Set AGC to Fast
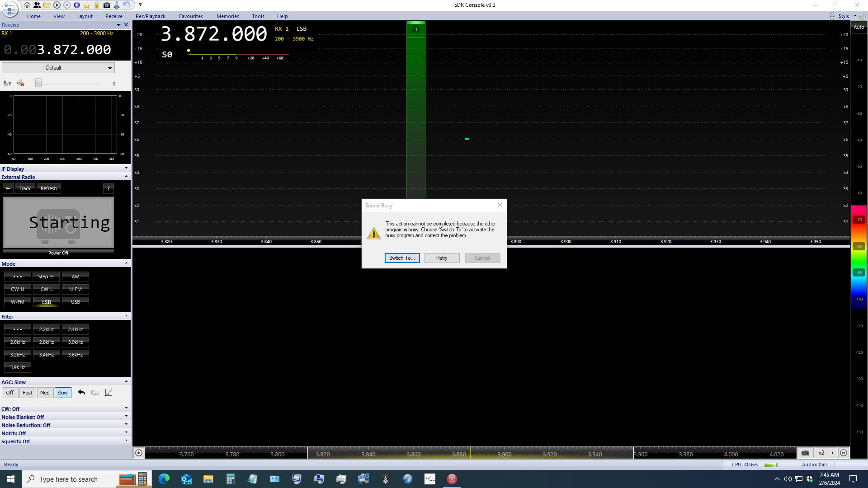 coord(28,393)
